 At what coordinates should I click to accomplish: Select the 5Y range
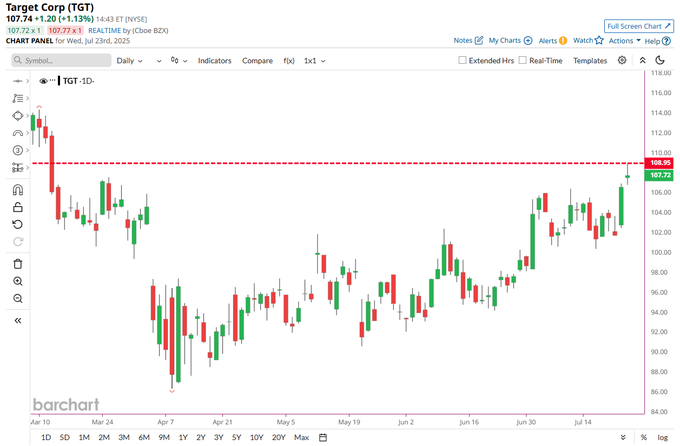(236, 437)
